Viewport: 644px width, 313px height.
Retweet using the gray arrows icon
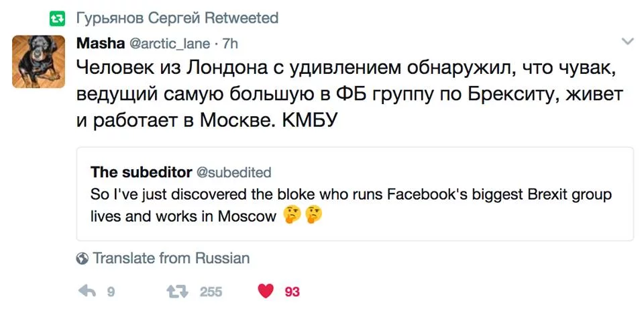177,291
